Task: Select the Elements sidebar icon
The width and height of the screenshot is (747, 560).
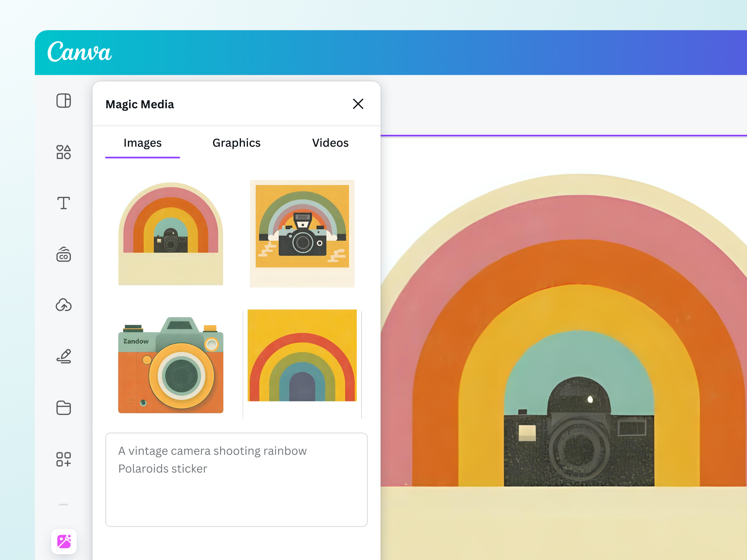Action: (63, 152)
